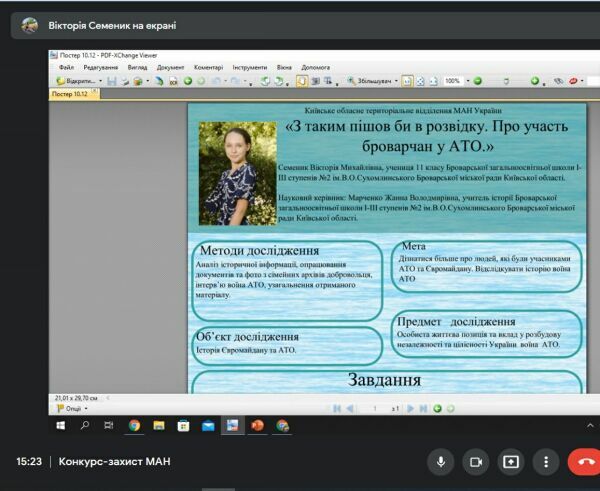Mute the microphone in the call
The height and width of the screenshot is (491, 600).
click(x=439, y=462)
